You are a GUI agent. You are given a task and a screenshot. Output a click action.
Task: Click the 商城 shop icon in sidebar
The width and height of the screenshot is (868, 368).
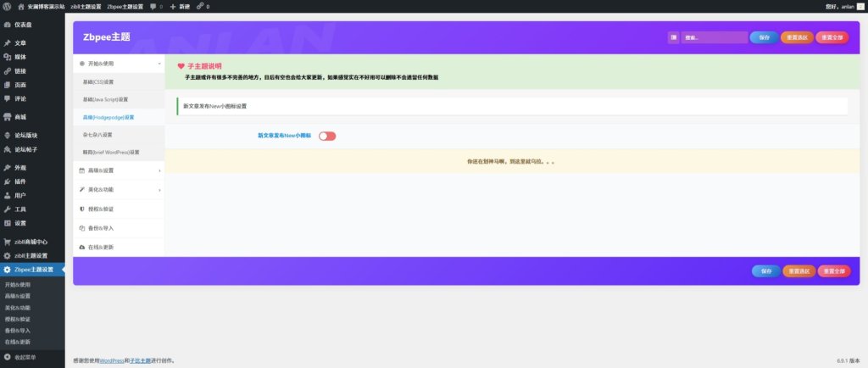coord(7,116)
